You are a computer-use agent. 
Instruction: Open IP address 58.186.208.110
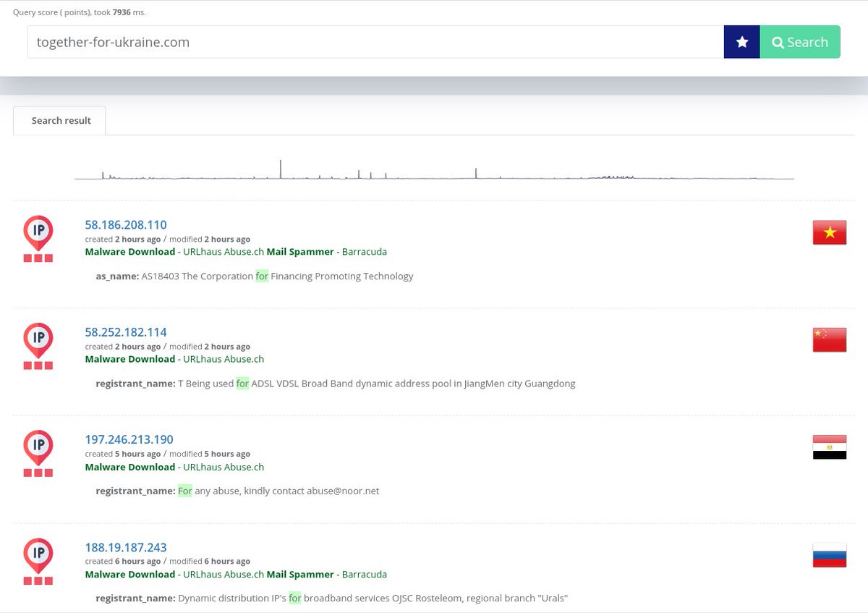pyautogui.click(x=126, y=224)
